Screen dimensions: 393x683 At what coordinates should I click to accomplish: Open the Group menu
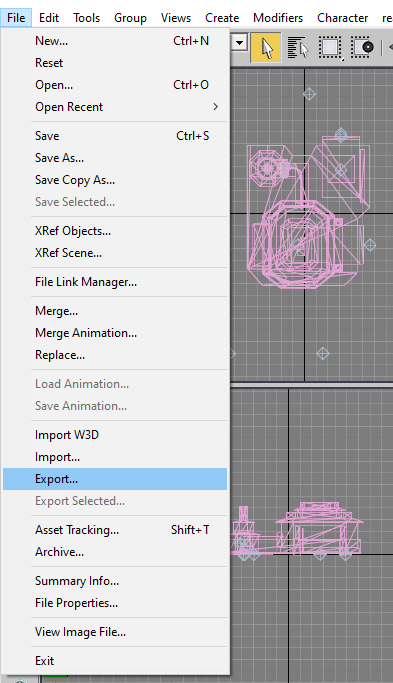tap(130, 18)
